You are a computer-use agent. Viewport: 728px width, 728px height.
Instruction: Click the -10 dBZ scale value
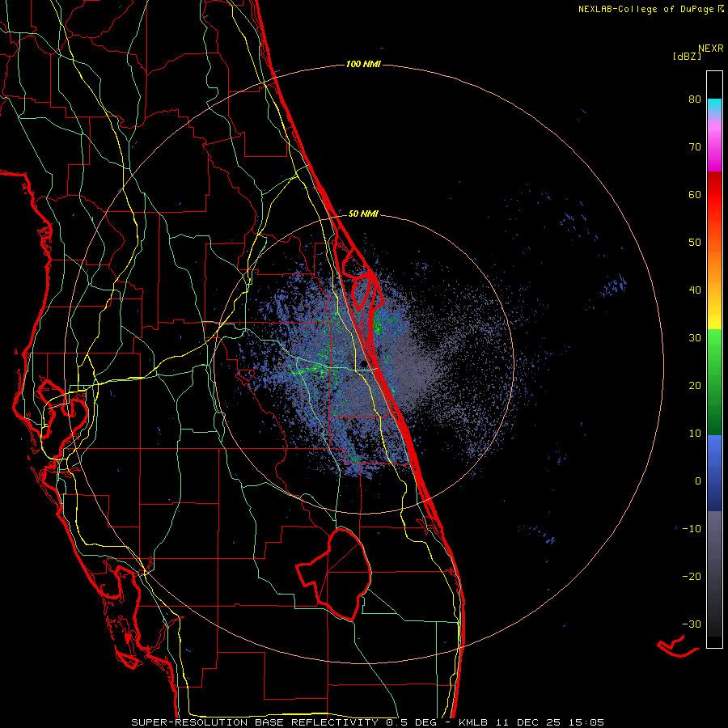692,529
